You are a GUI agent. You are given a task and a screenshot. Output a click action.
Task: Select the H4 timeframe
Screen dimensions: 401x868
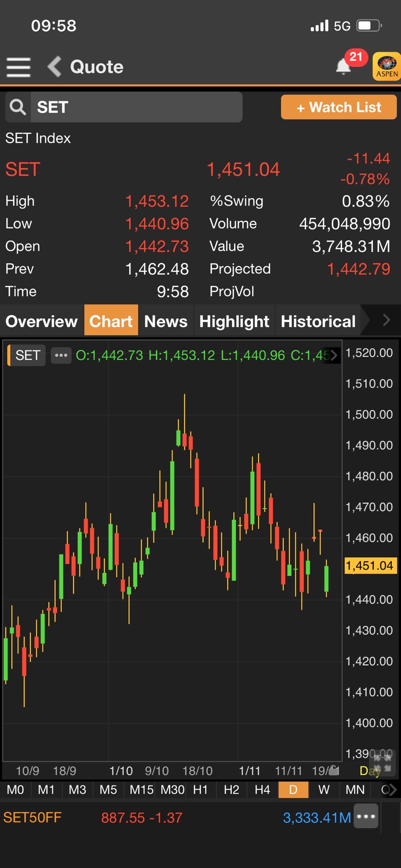tap(262, 790)
